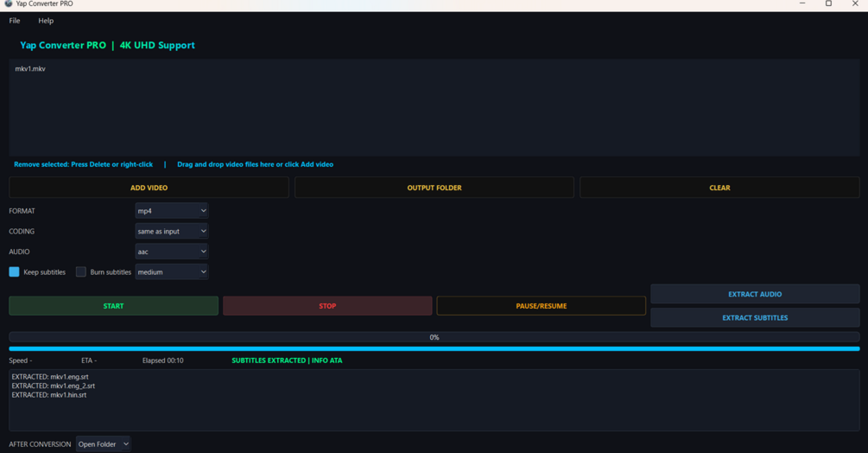The height and width of the screenshot is (453, 868).
Task: Click the Yap Converter PRO heading
Action: click(107, 46)
